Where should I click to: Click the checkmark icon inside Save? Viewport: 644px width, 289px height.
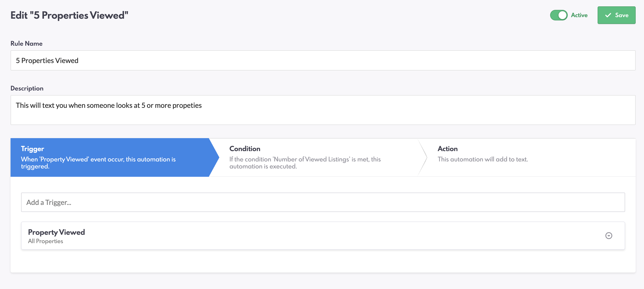(608, 15)
